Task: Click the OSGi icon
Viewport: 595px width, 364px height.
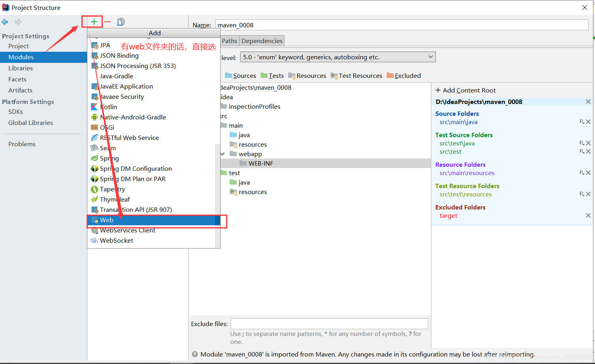Action: (x=94, y=128)
